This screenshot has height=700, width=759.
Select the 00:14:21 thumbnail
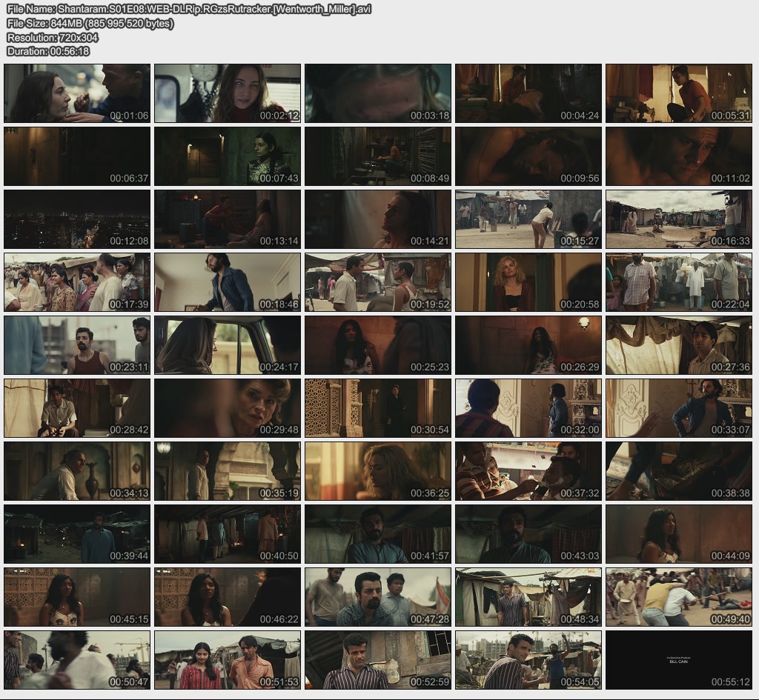click(x=378, y=219)
